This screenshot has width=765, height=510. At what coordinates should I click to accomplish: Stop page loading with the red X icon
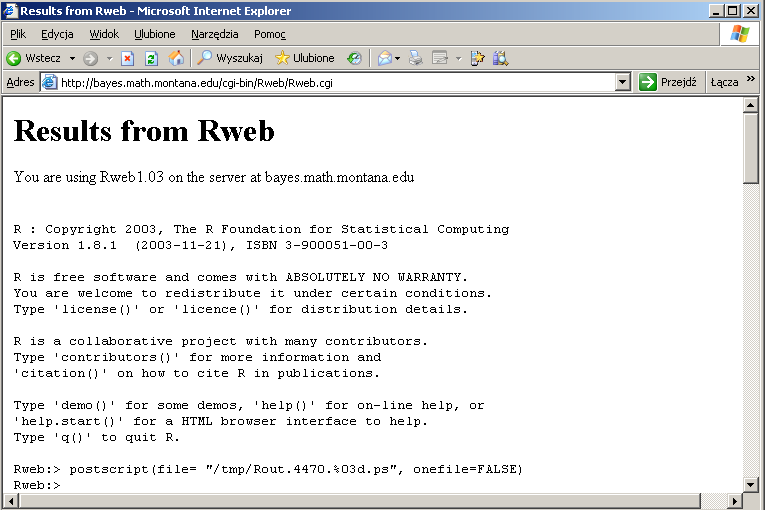coord(127,59)
